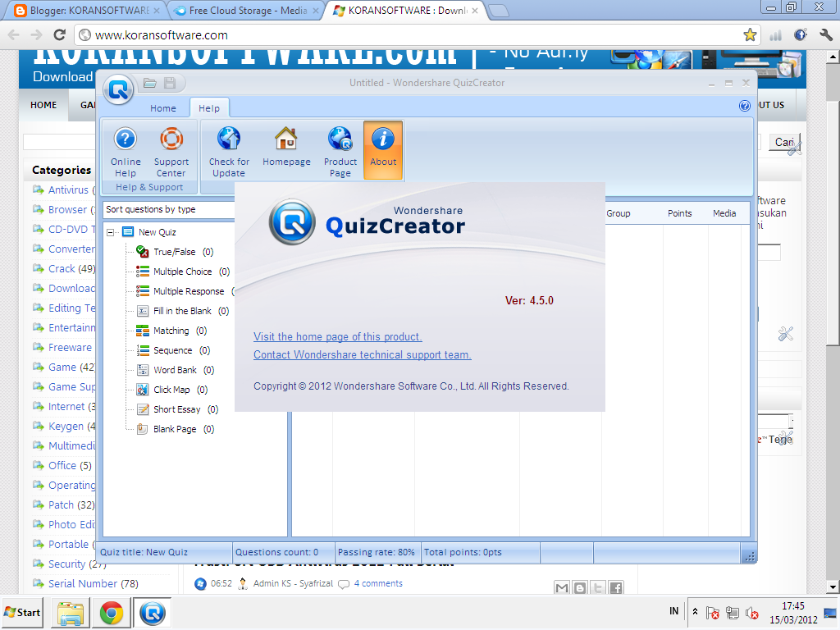Click Contact Wondershare technical support team link
The width and height of the screenshot is (840, 630).
pos(362,354)
